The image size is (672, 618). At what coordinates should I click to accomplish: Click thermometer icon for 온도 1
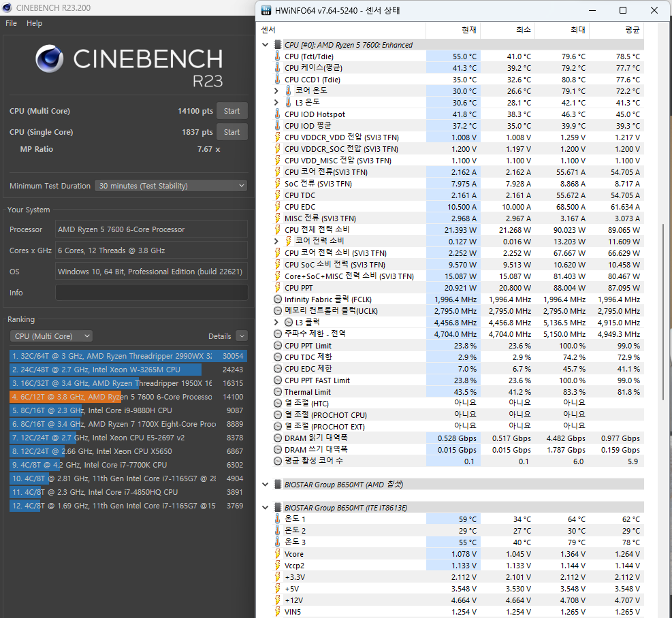(x=277, y=519)
